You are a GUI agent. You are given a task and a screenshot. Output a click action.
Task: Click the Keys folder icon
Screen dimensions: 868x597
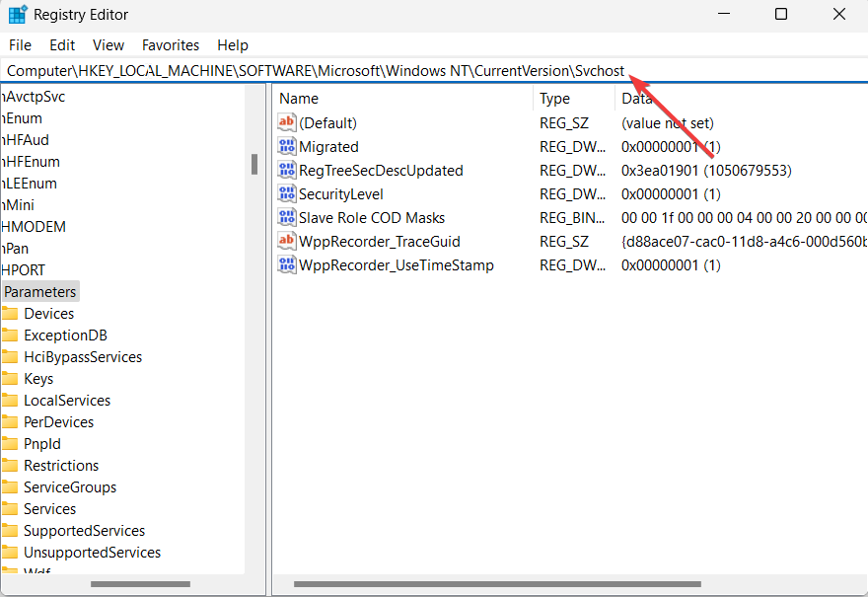(10, 379)
